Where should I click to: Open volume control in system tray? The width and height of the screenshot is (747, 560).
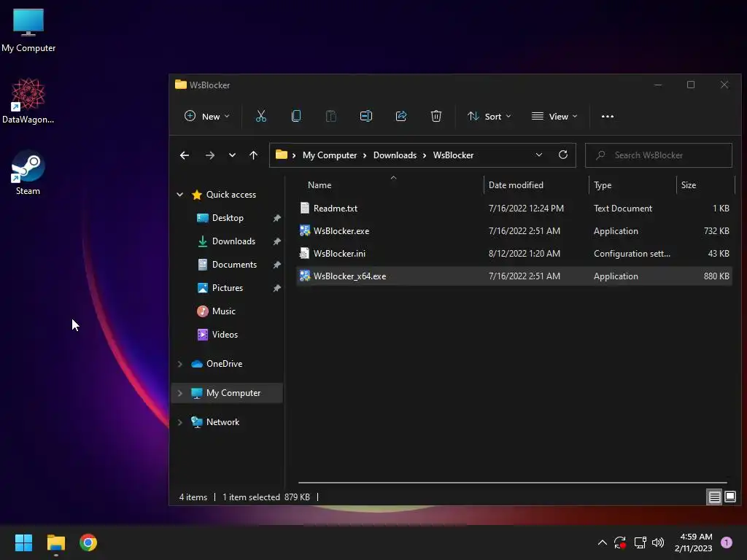[x=658, y=542]
